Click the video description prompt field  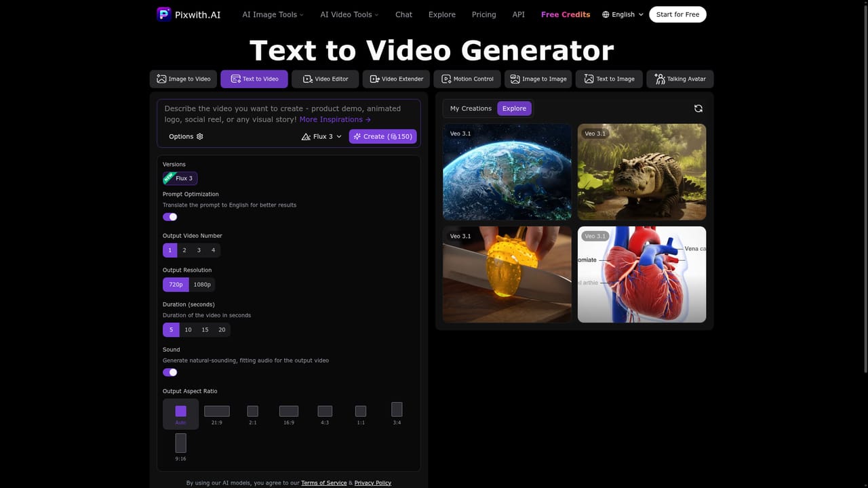289,114
